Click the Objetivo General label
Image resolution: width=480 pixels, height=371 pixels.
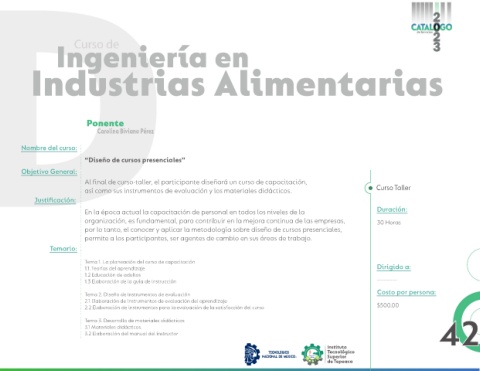click(49, 172)
